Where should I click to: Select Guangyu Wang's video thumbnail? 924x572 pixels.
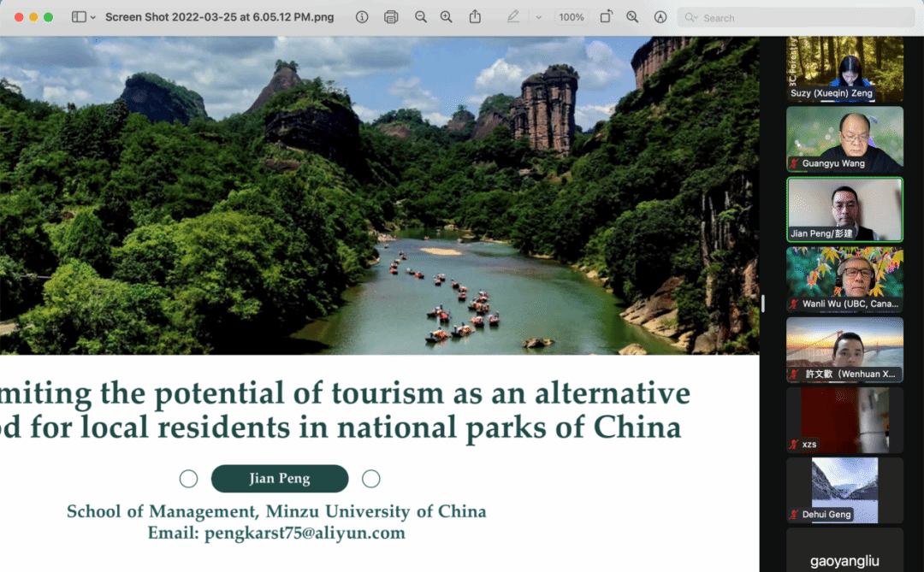(x=844, y=137)
